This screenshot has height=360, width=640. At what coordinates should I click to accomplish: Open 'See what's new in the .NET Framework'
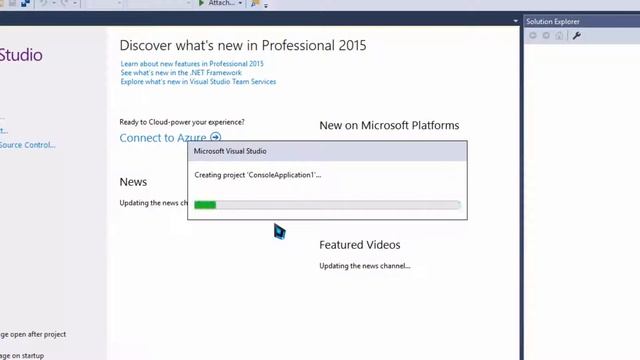181,73
